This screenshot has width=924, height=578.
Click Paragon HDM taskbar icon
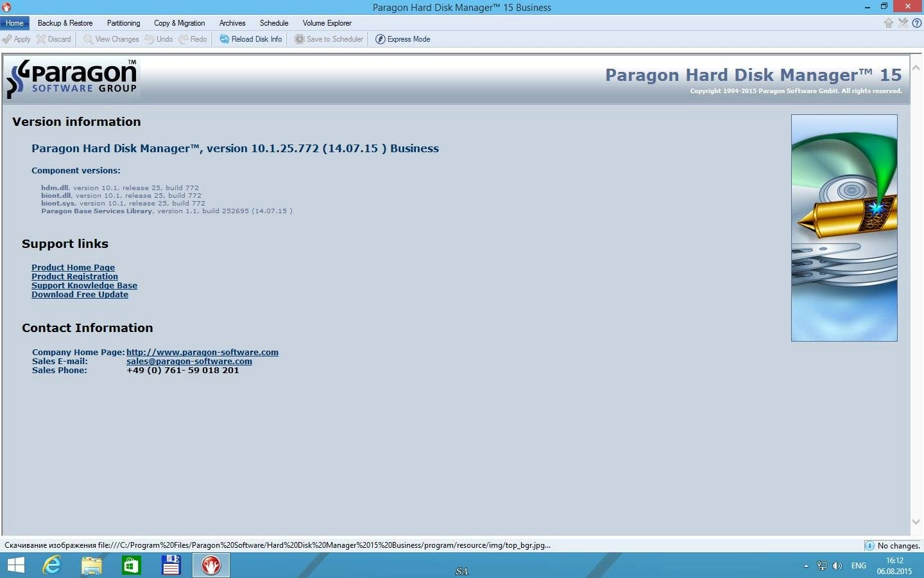tap(211, 565)
